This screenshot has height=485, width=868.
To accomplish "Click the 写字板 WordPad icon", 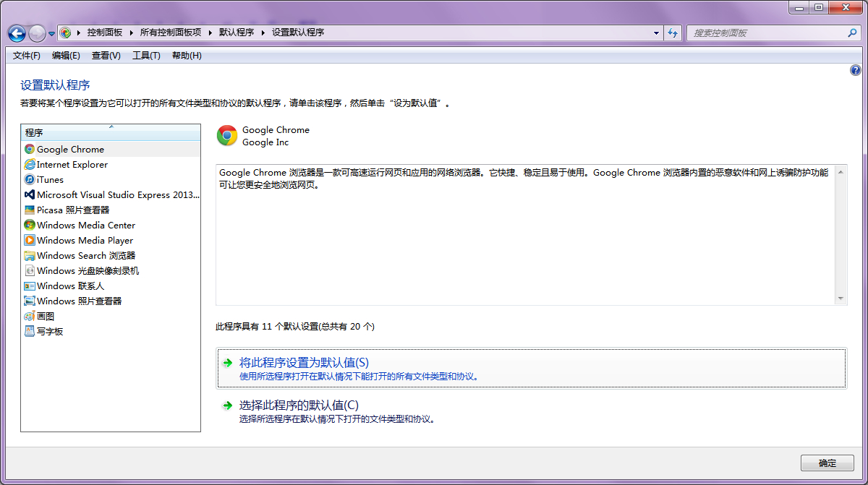I will [30, 331].
